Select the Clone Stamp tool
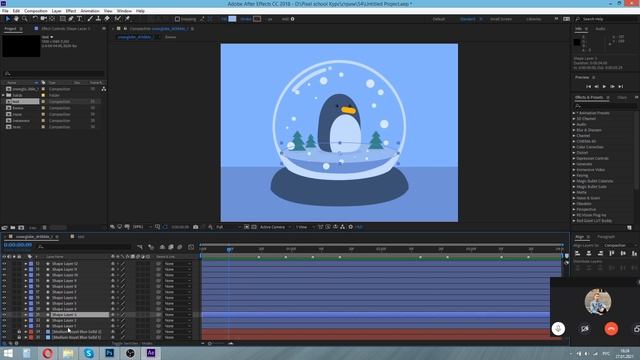640x360 pixels. pyautogui.click(x=98, y=19)
